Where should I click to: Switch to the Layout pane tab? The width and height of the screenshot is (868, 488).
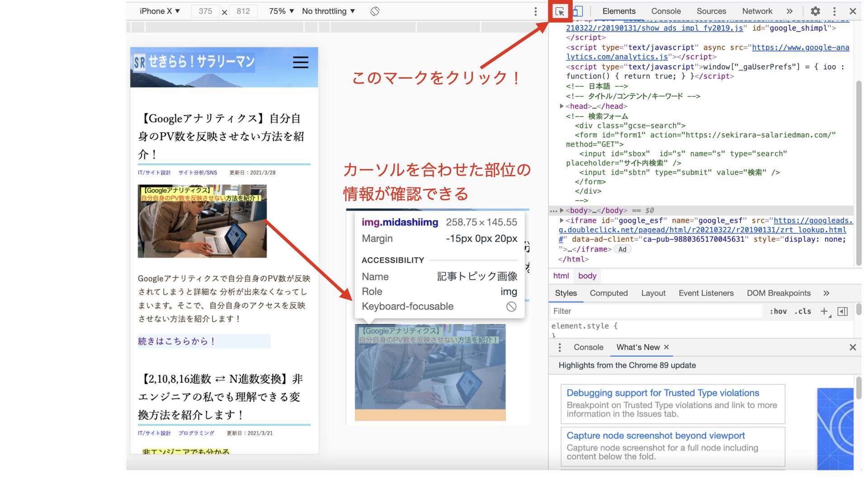click(x=653, y=293)
